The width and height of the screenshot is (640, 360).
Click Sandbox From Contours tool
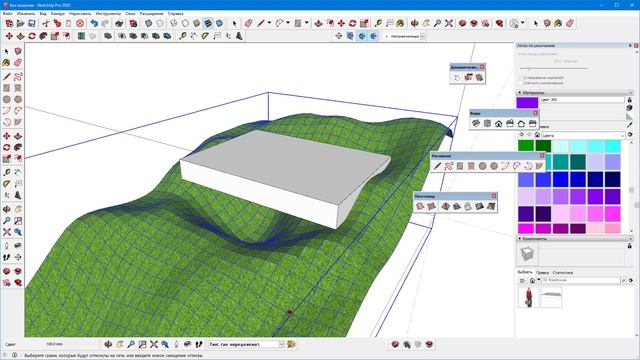(420, 207)
